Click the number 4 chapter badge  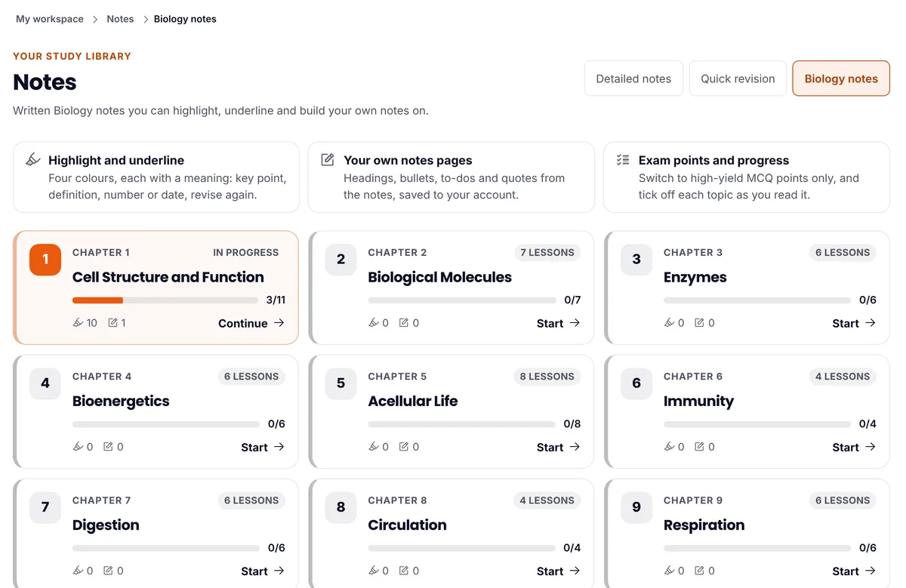click(45, 383)
